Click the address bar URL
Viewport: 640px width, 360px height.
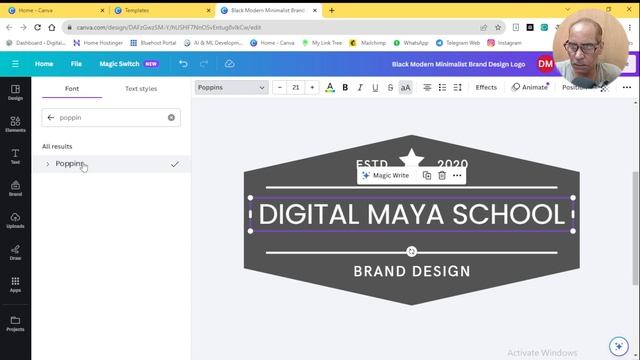tap(169, 27)
